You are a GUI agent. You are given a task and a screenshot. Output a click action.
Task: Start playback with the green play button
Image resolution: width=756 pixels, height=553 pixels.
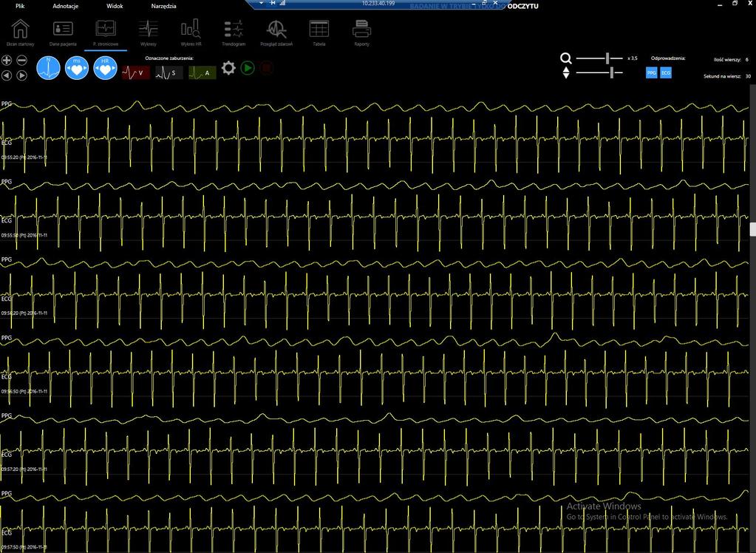click(x=248, y=68)
